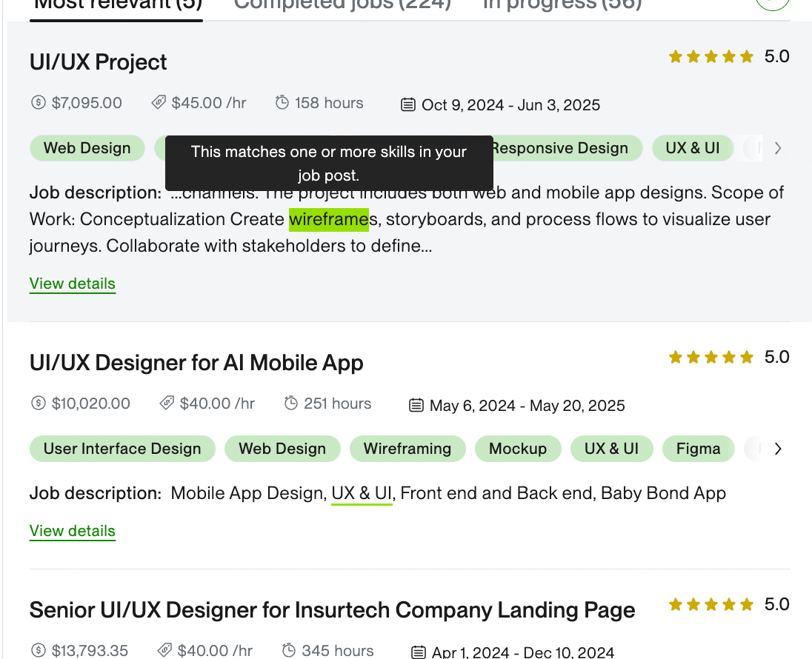The image size is (812, 659).
Task: Open View details for UI/UX Project
Action: [73, 284]
